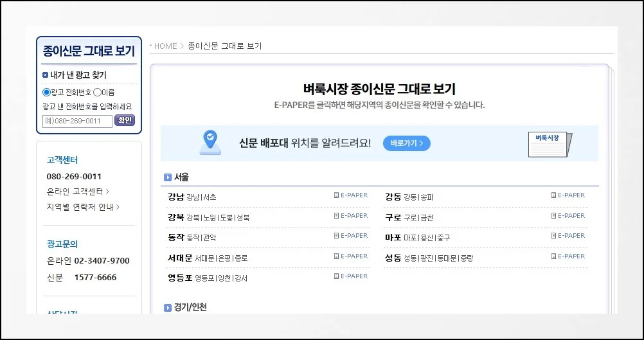Image resolution: width=644 pixels, height=340 pixels.
Task: Click the 경기/인천 section arrow icon
Action: pyautogui.click(x=168, y=308)
